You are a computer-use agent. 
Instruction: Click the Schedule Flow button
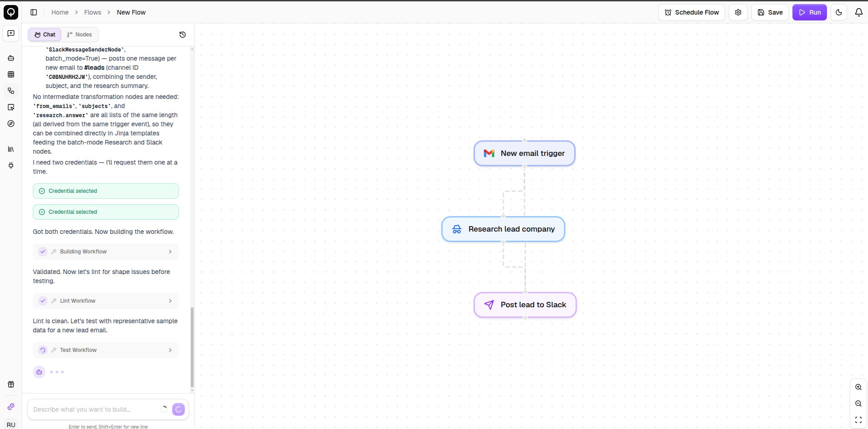click(x=692, y=12)
